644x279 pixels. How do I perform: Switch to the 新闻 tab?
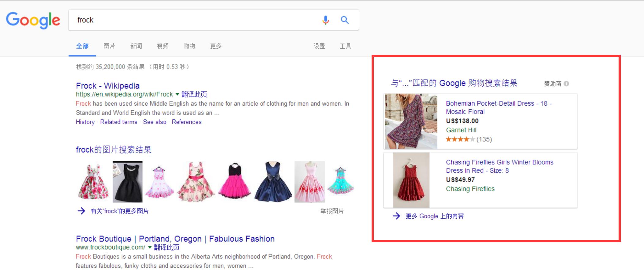coord(136,46)
